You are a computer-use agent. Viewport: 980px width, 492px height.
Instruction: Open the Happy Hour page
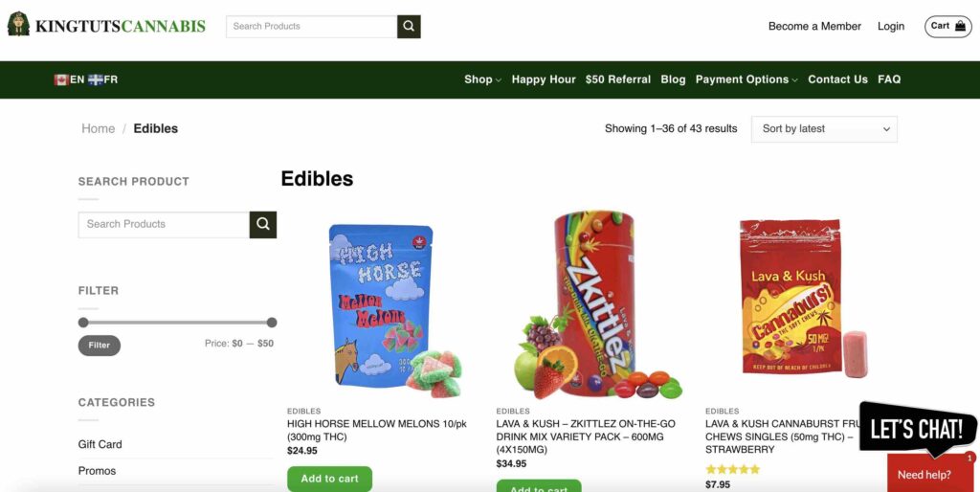[544, 79]
